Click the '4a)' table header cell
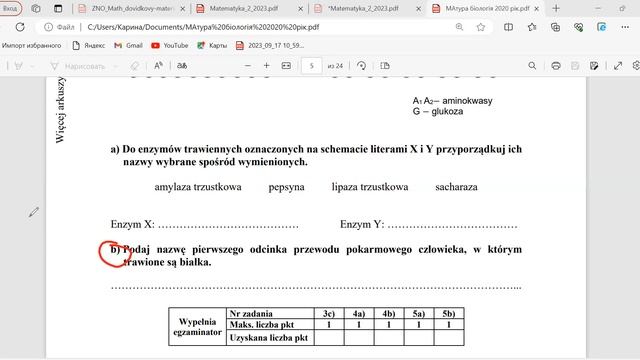Screen dimensions: 640x360 pyautogui.click(x=359, y=313)
